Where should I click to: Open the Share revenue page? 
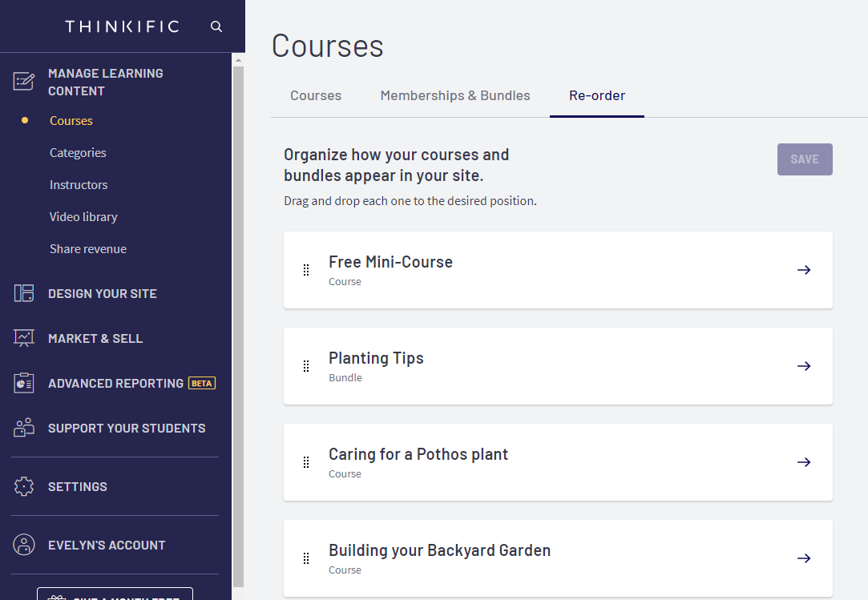point(88,249)
